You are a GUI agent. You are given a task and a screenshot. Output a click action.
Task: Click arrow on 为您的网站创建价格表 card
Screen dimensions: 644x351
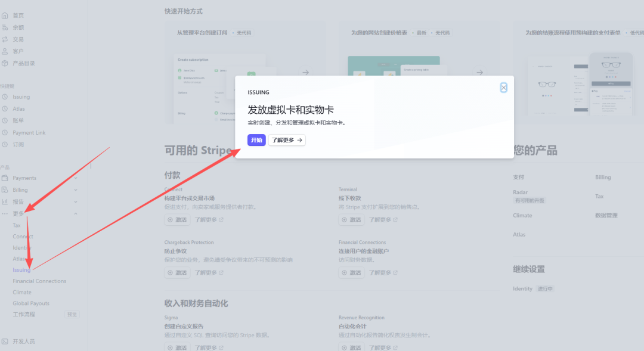coord(479,72)
